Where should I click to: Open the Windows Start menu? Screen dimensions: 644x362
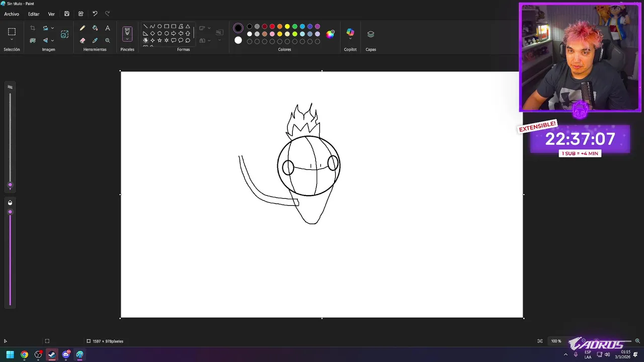click(10, 354)
